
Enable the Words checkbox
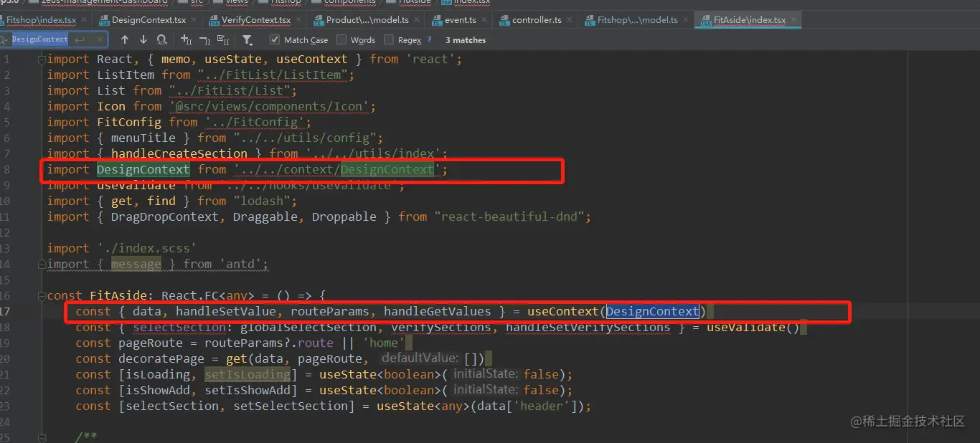pyautogui.click(x=341, y=40)
